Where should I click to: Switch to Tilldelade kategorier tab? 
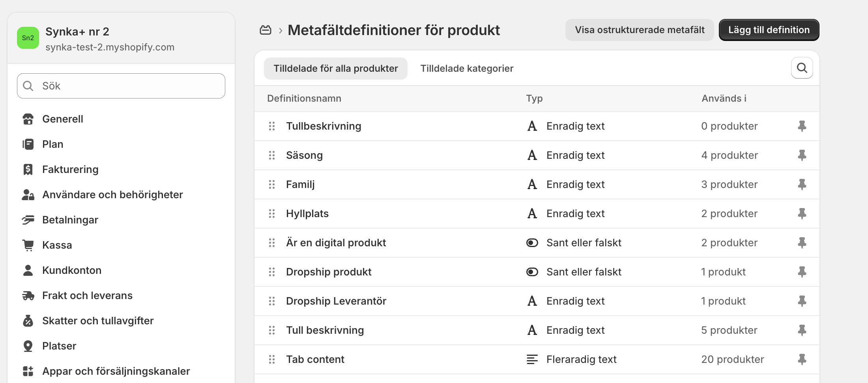pyautogui.click(x=467, y=69)
